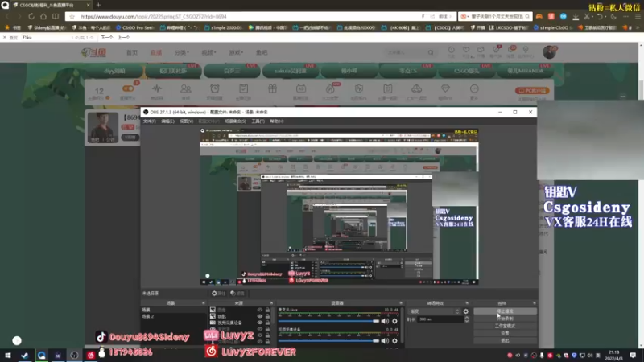
Task: Toggle night mode moon icon in browser
Action: pos(613,16)
